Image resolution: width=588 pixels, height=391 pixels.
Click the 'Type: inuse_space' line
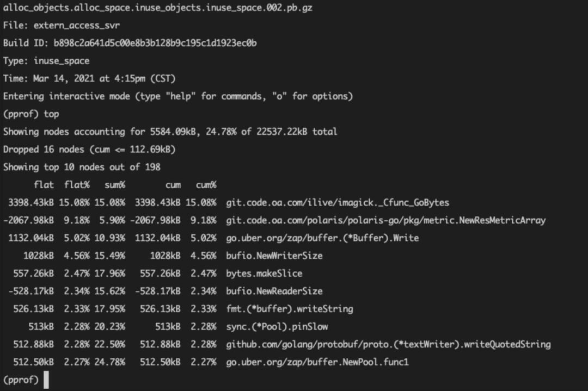tap(46, 61)
